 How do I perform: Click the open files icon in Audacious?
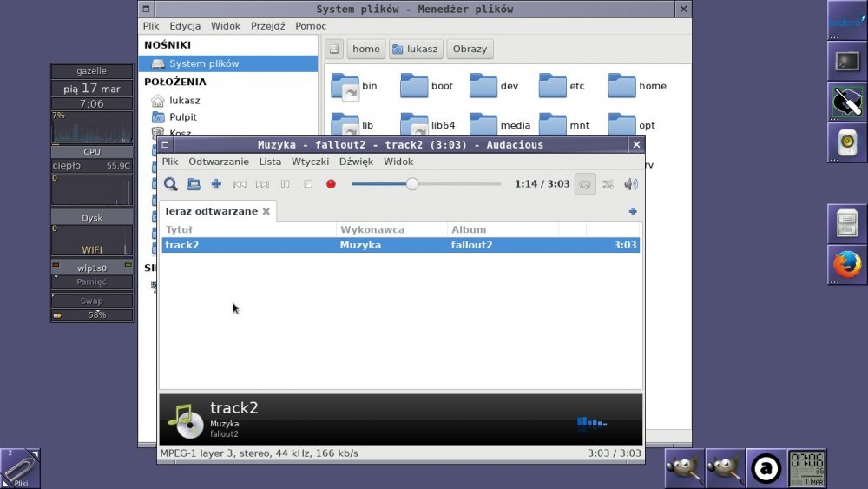click(x=194, y=184)
